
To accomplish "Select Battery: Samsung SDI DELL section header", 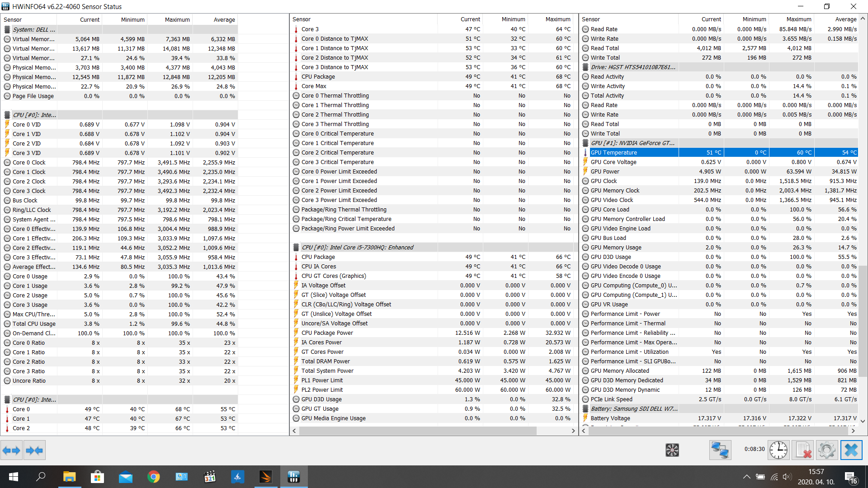I will click(633, 409).
